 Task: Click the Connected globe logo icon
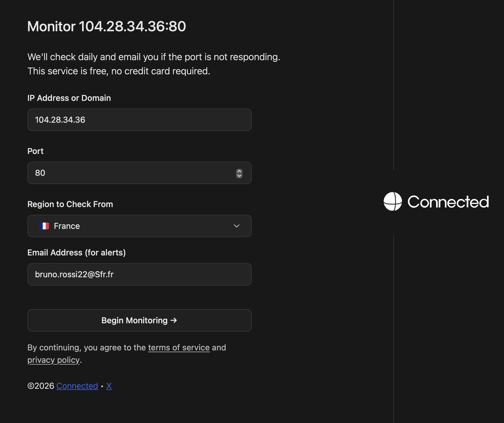coord(392,201)
